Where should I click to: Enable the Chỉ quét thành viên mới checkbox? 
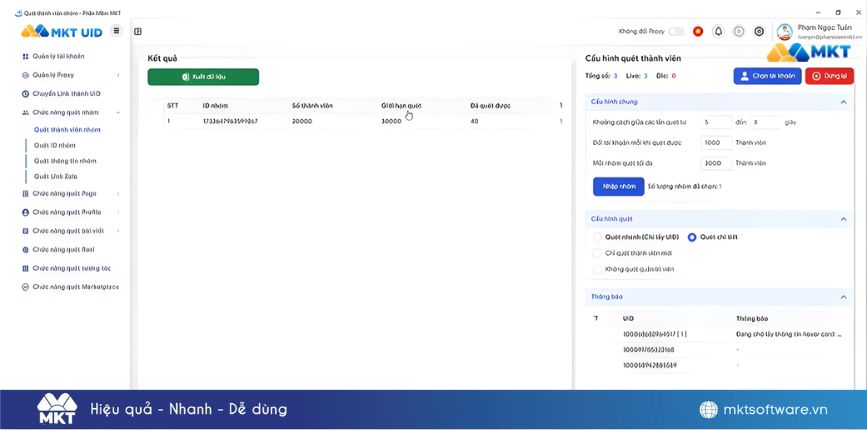(x=598, y=253)
